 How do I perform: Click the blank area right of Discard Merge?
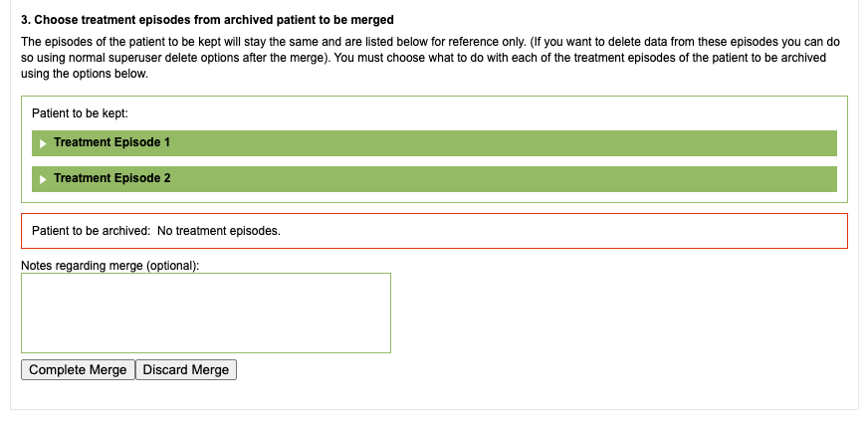(498, 369)
